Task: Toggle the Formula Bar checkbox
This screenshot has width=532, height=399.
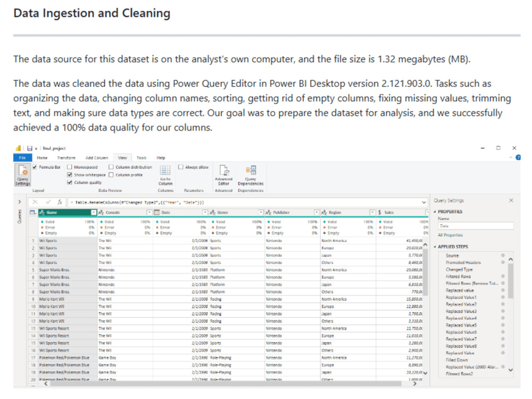Action: (x=35, y=167)
